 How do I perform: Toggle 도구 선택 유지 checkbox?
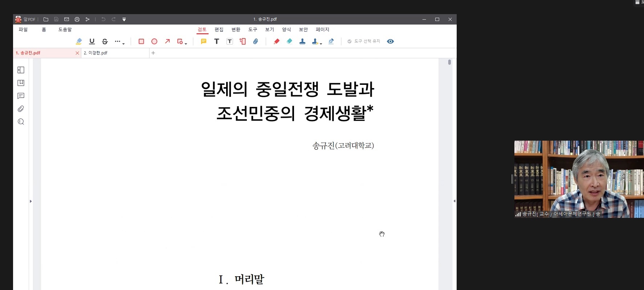click(364, 41)
